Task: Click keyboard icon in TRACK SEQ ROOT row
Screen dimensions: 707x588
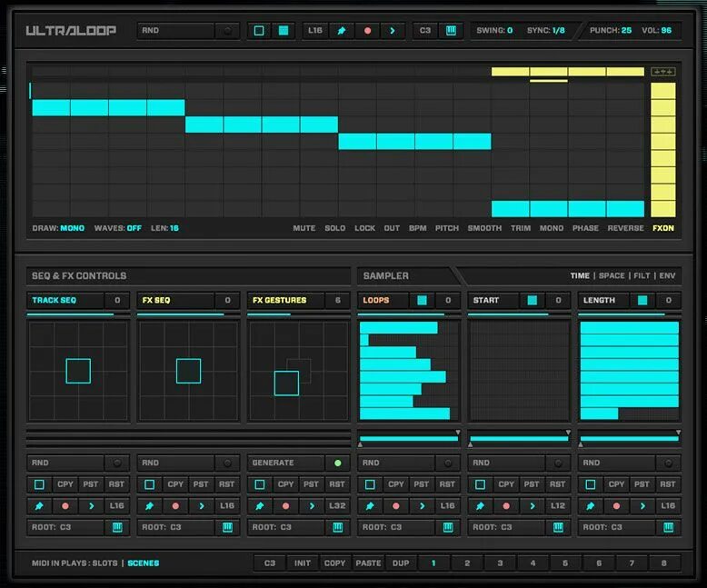Action: click(117, 527)
